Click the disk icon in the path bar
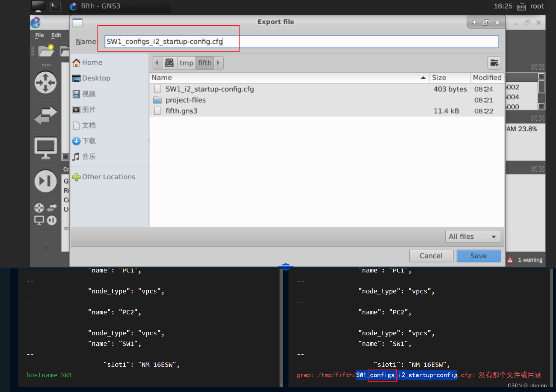This screenshot has width=556, height=392. [x=169, y=62]
